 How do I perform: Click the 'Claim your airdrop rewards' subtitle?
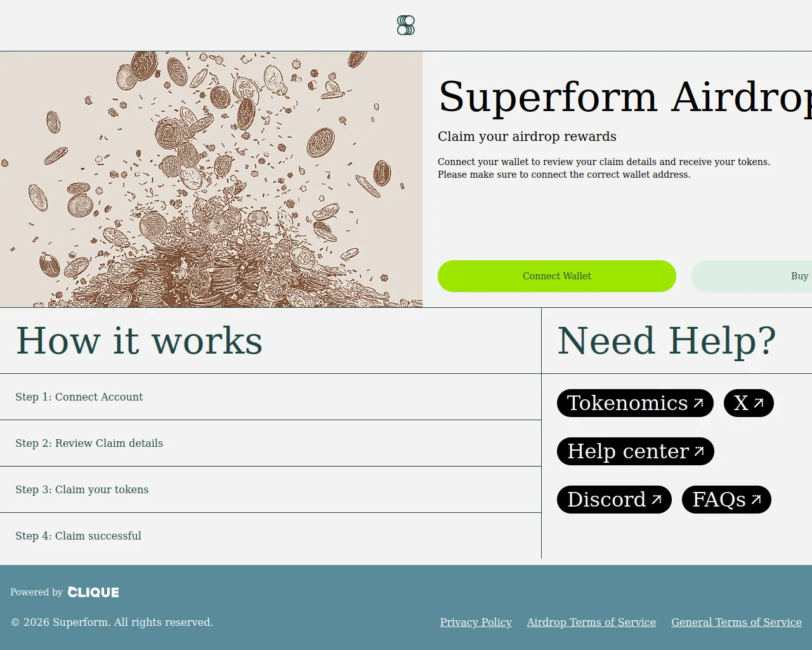coord(527,136)
